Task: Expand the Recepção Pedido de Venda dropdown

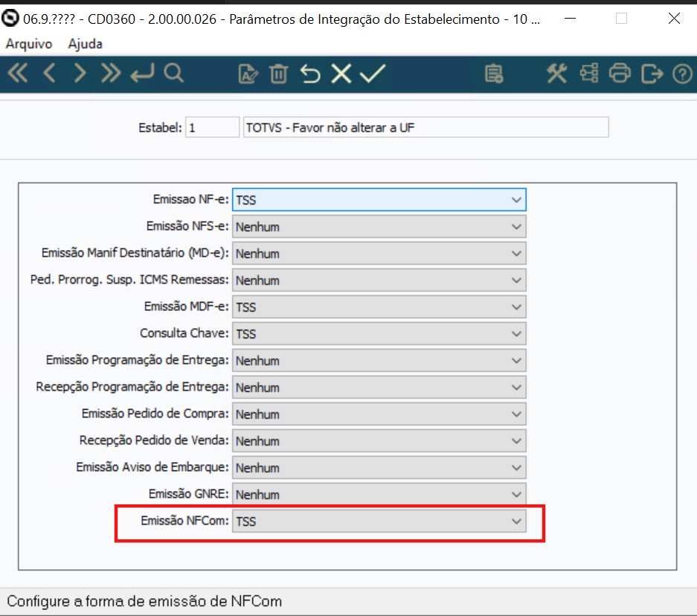Action: 379,440
